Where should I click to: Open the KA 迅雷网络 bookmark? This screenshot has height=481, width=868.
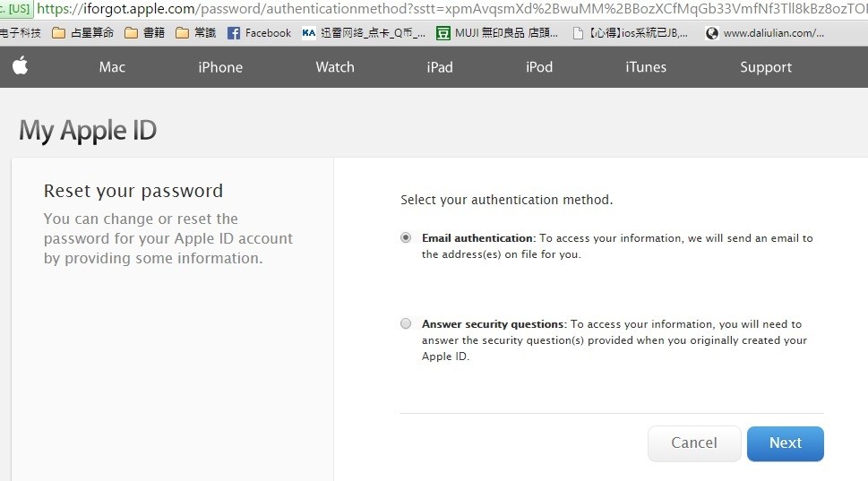pyautogui.click(x=364, y=33)
